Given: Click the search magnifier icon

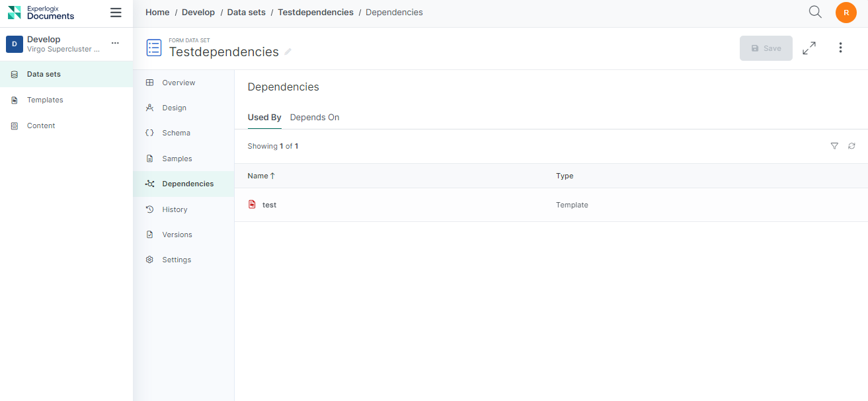Looking at the screenshot, I should pyautogui.click(x=815, y=12).
